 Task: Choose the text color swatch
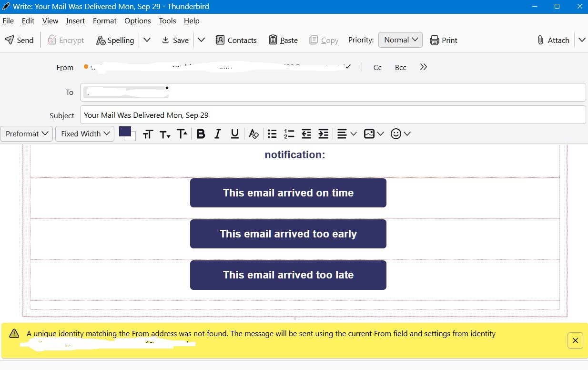point(124,132)
